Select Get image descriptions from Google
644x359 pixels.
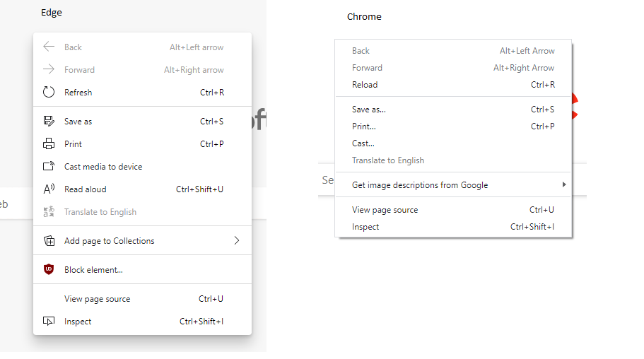420,185
